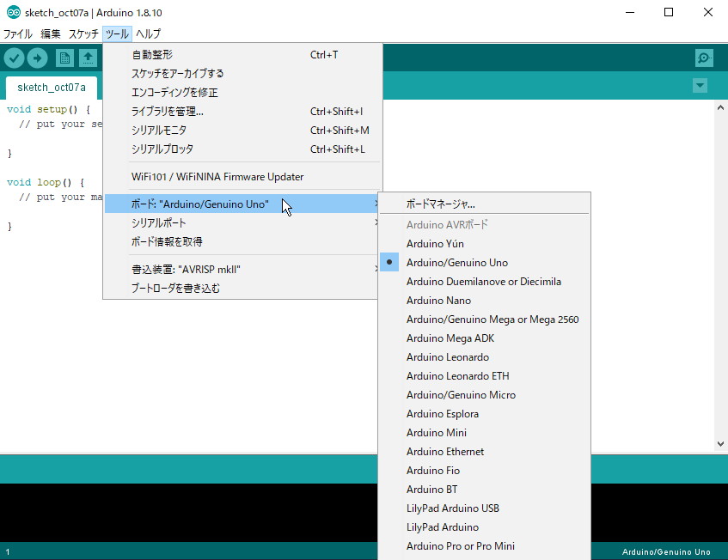Select Arduino BT board
This screenshot has height=560, width=728.
485,490
